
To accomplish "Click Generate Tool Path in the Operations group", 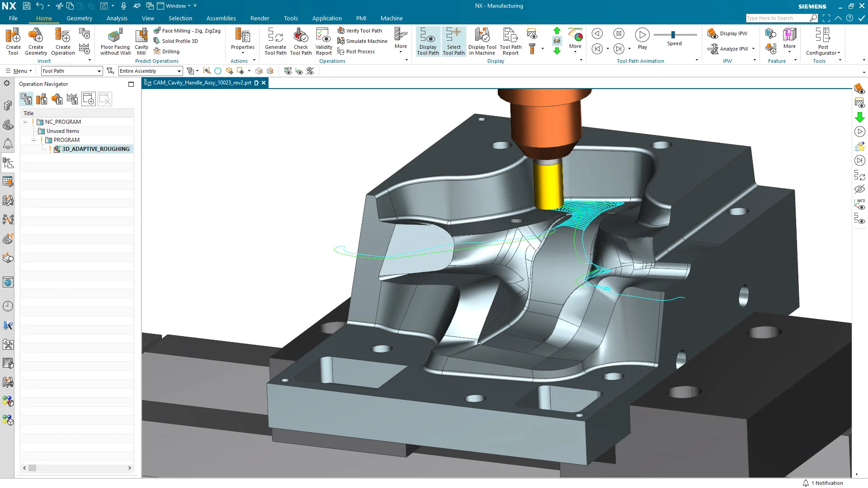I will (275, 41).
